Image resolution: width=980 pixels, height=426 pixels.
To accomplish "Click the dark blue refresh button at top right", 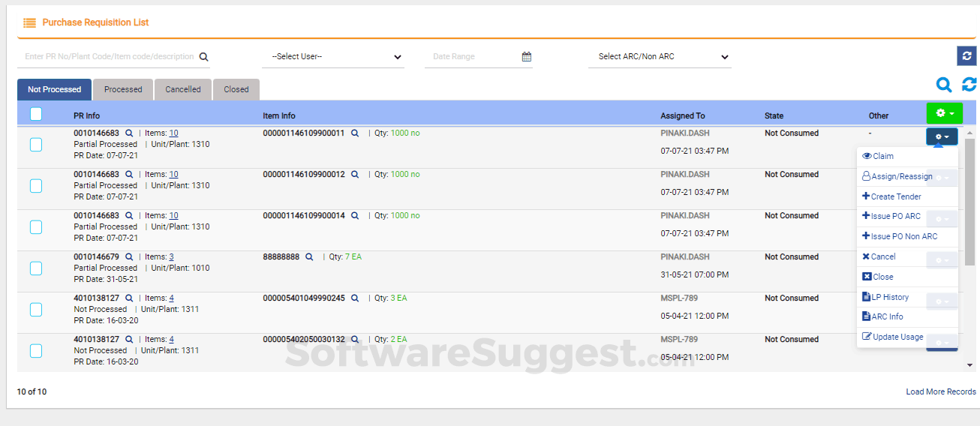I will (966, 56).
